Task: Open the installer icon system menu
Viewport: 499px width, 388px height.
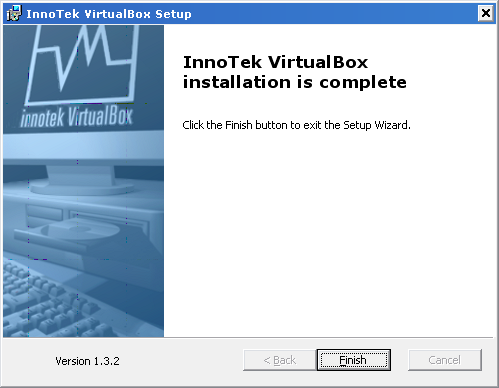Action: click(13, 13)
